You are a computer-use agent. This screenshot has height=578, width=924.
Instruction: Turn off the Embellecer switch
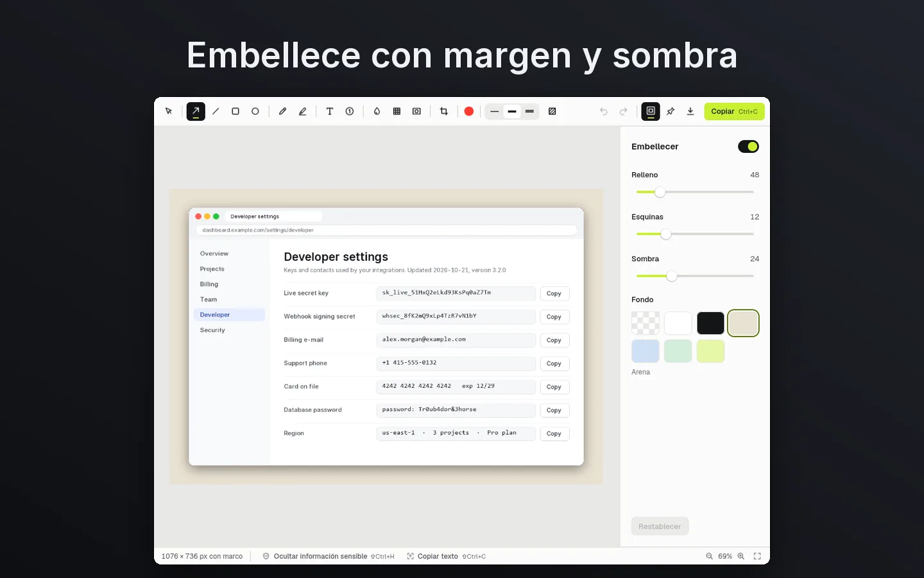(748, 146)
